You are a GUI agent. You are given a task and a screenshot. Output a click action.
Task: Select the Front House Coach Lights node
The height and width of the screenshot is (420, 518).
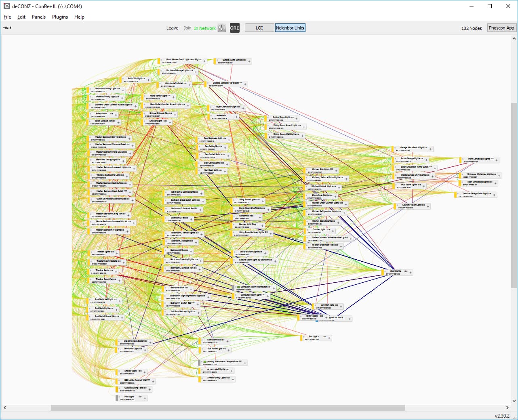tap(183, 61)
